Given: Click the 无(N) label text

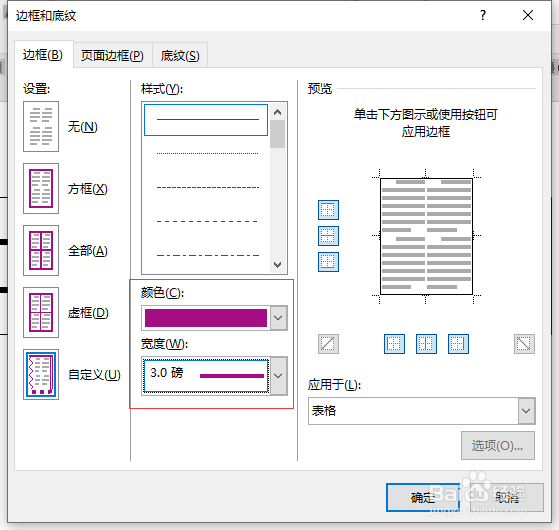Looking at the screenshot, I should click(83, 127).
